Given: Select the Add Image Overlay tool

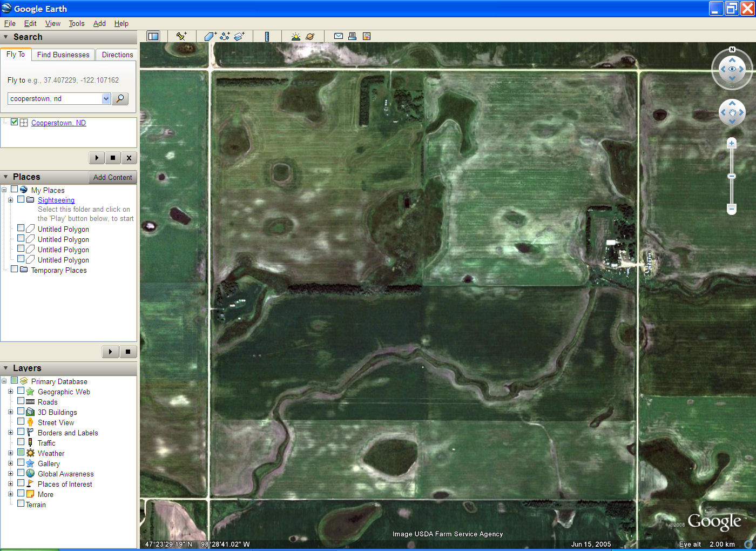Looking at the screenshot, I should pos(239,36).
